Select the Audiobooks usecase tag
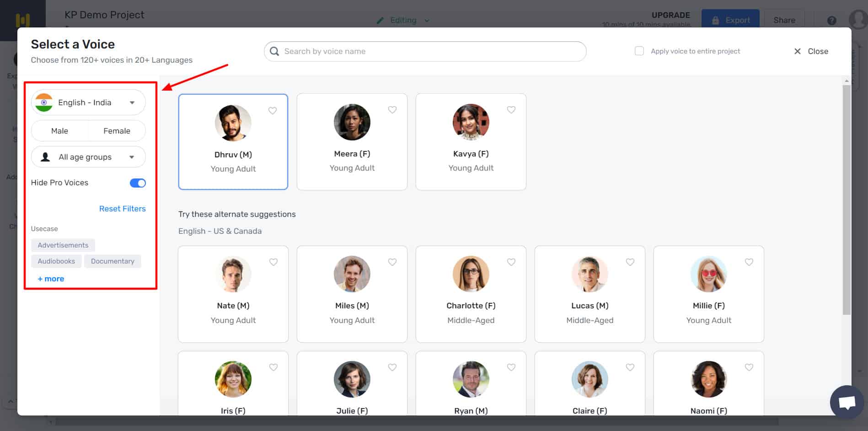Screen dimensions: 868x431 (56, 261)
